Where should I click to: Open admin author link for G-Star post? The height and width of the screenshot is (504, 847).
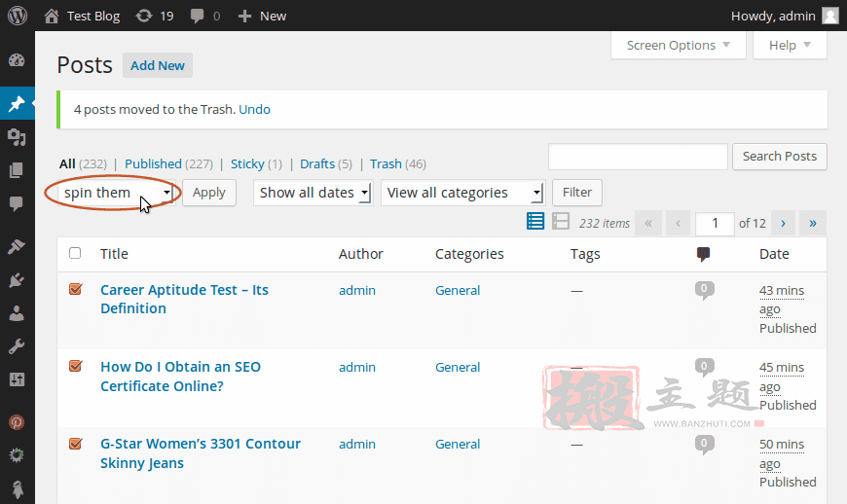(357, 444)
